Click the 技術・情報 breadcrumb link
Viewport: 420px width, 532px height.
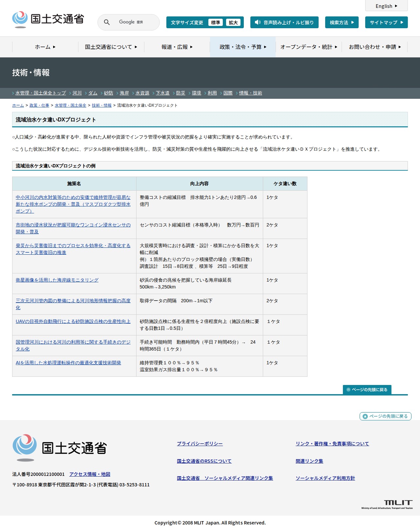[x=102, y=105]
